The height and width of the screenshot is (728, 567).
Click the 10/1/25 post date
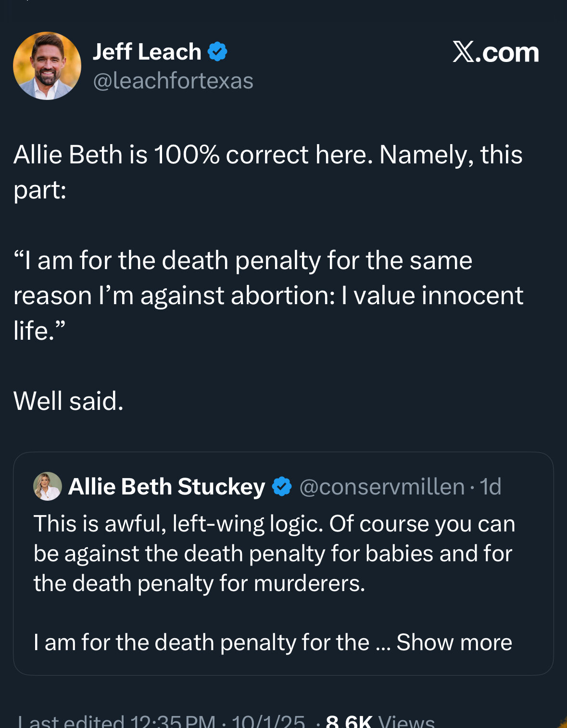tap(268, 721)
